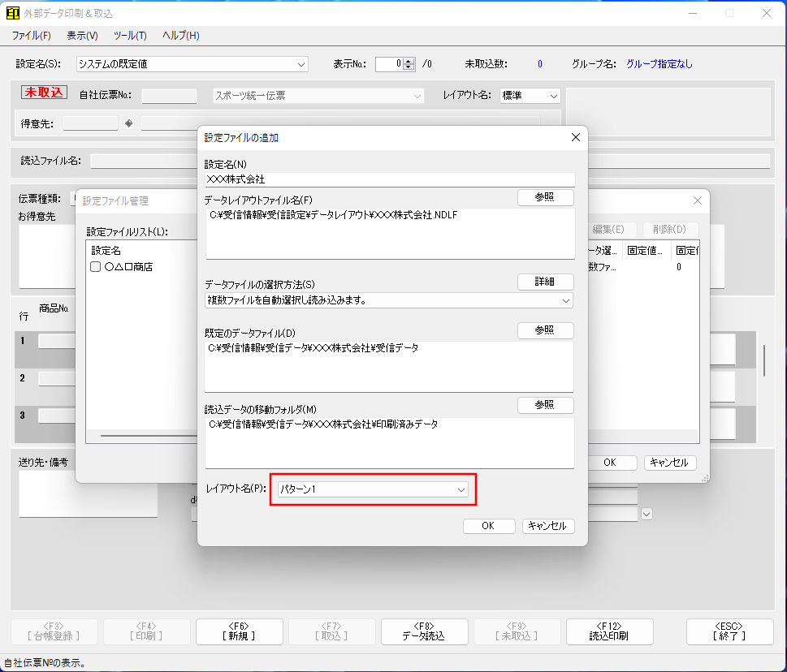Click the 読込データの移動フォルダ path box
The width and height of the screenshot is (787, 672).
[x=390, y=443]
